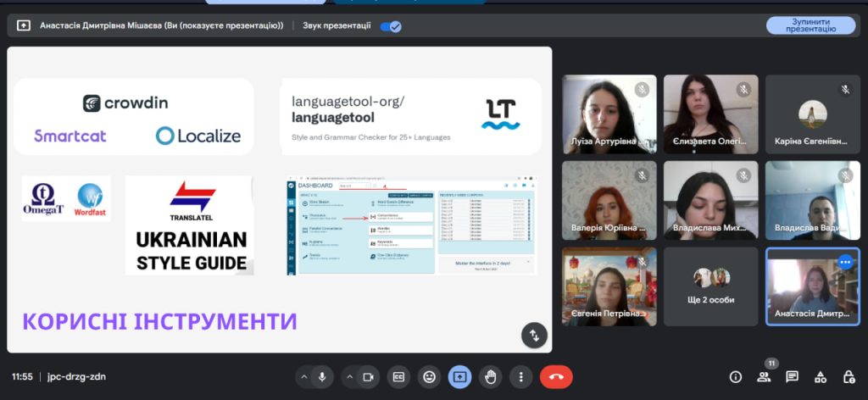
Task: Open host controls lock icon
Action: click(848, 377)
